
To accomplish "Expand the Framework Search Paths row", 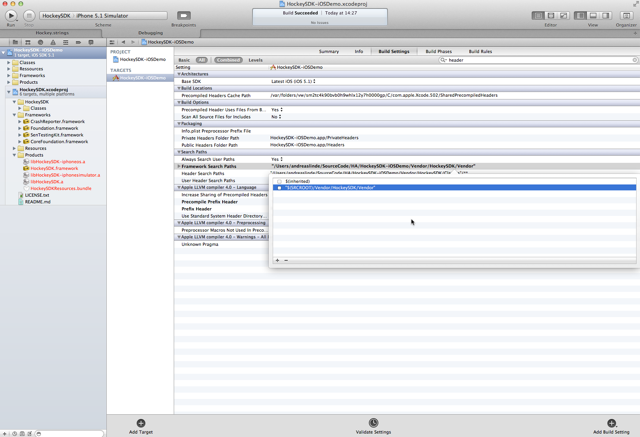I will point(179,166).
